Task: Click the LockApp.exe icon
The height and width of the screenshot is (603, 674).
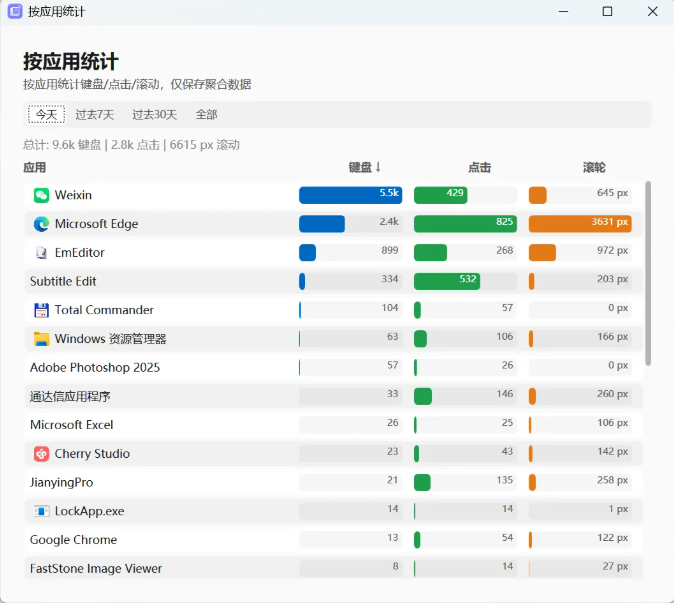Action: coord(41,511)
